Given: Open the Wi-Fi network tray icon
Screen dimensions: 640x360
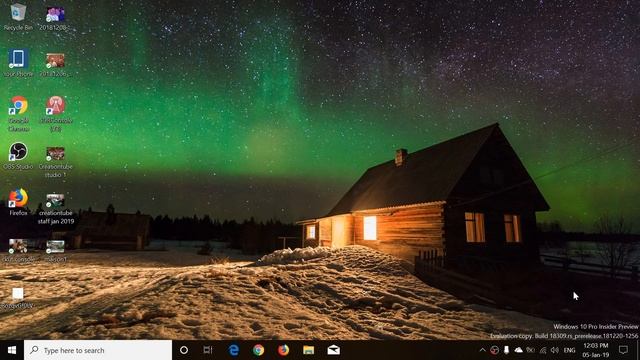Looking at the screenshot, I should pos(542,350).
